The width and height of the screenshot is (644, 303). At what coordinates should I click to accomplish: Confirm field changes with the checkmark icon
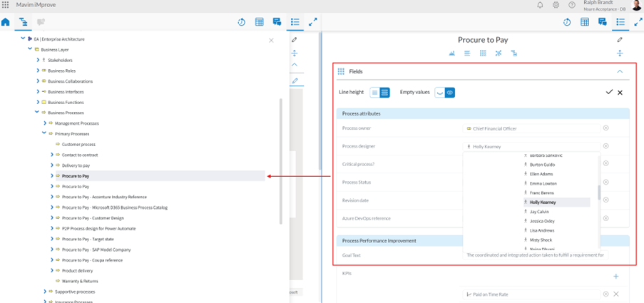(609, 93)
